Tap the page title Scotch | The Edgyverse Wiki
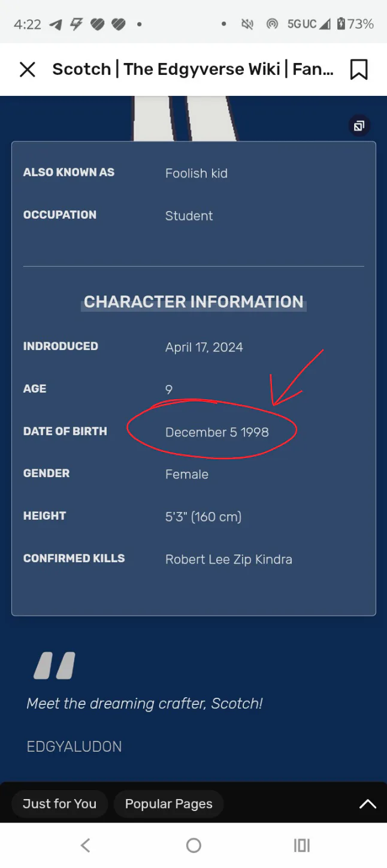The width and height of the screenshot is (387, 868). tap(193, 70)
